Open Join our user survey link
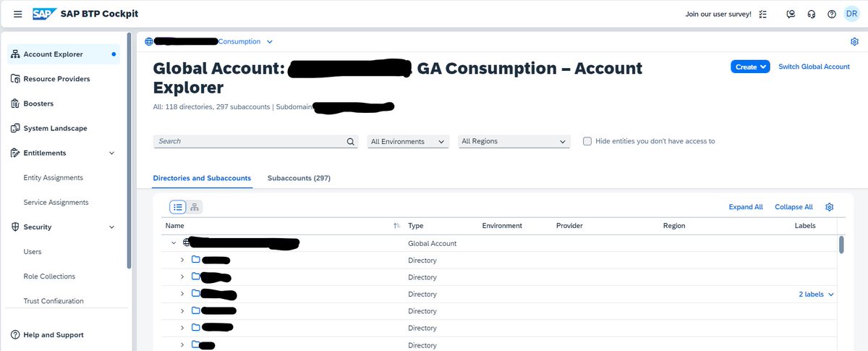 (718, 14)
